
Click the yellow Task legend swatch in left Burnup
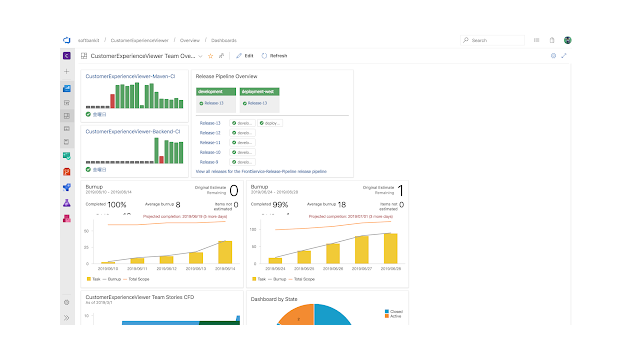coord(89,279)
